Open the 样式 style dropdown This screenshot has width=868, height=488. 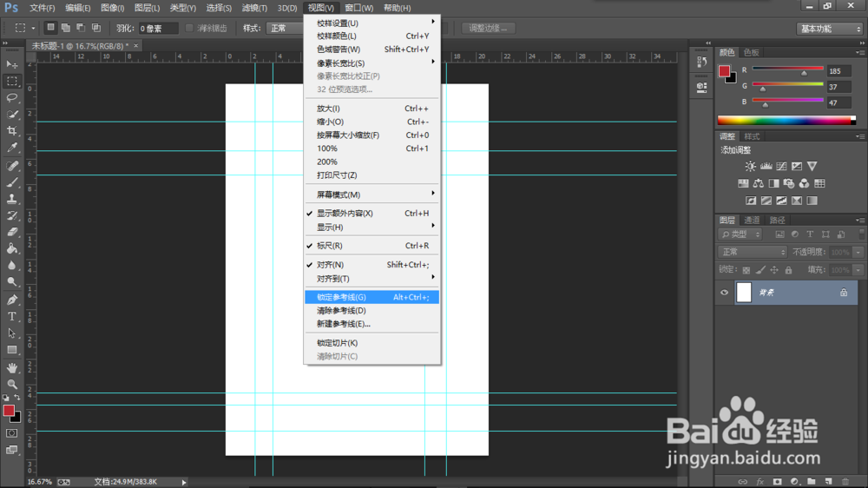[x=285, y=29]
